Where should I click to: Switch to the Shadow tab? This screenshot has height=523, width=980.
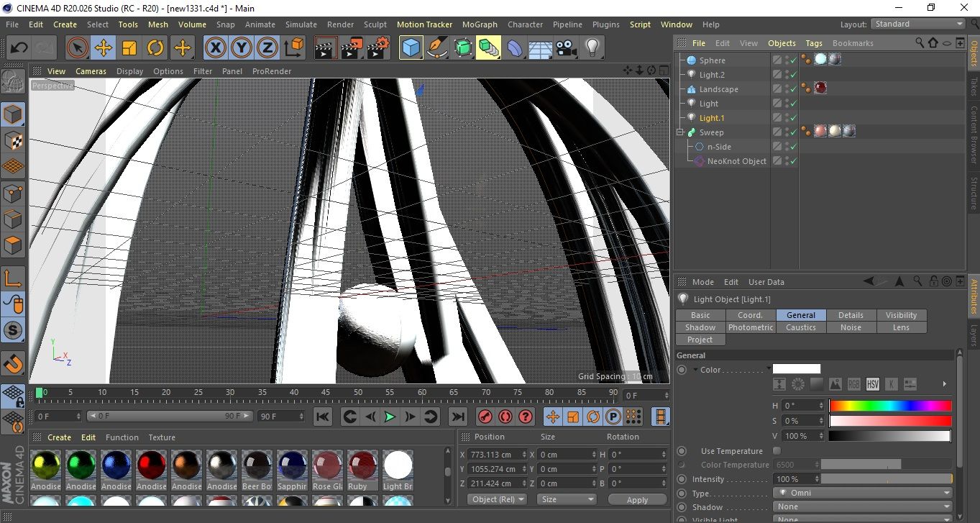tap(700, 327)
